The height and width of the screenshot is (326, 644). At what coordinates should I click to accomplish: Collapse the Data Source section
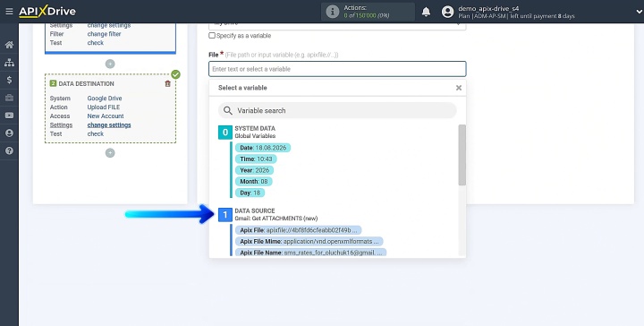225,215
